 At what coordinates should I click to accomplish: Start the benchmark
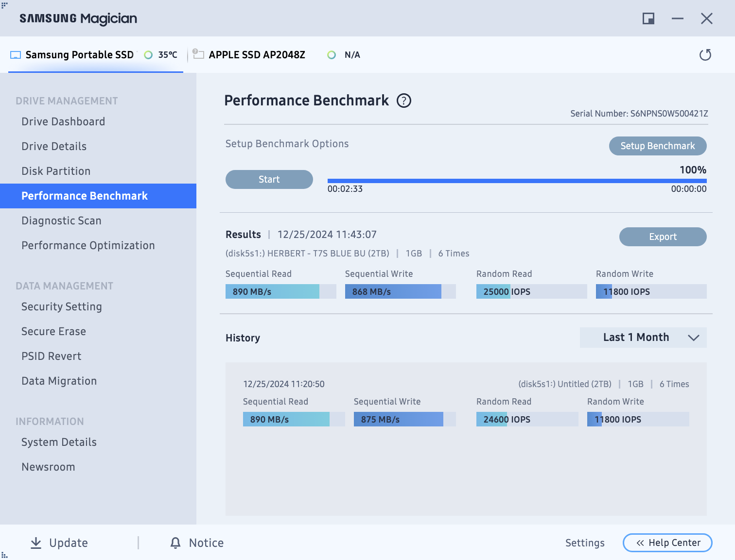(x=269, y=179)
